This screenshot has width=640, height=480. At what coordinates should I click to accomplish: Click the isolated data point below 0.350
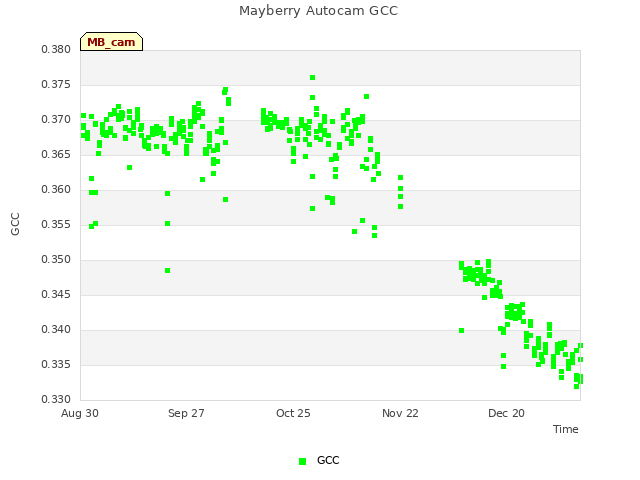click(167, 271)
